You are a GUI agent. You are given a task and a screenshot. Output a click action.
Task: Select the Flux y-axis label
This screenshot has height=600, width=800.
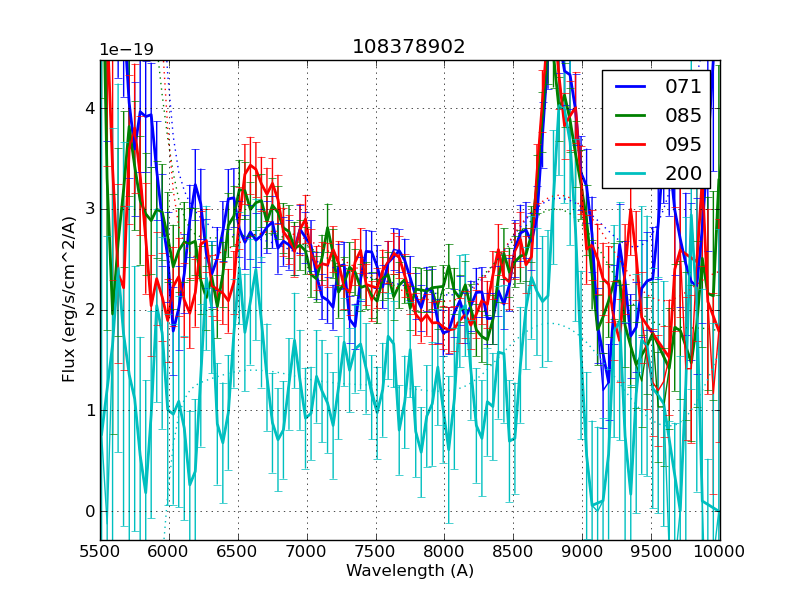pos(69,299)
